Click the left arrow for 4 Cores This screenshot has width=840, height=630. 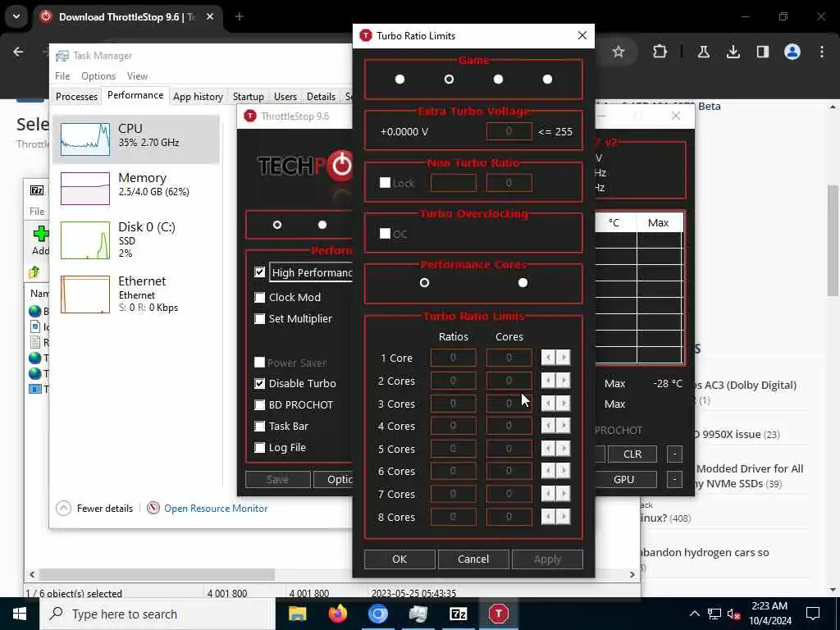[548, 426]
